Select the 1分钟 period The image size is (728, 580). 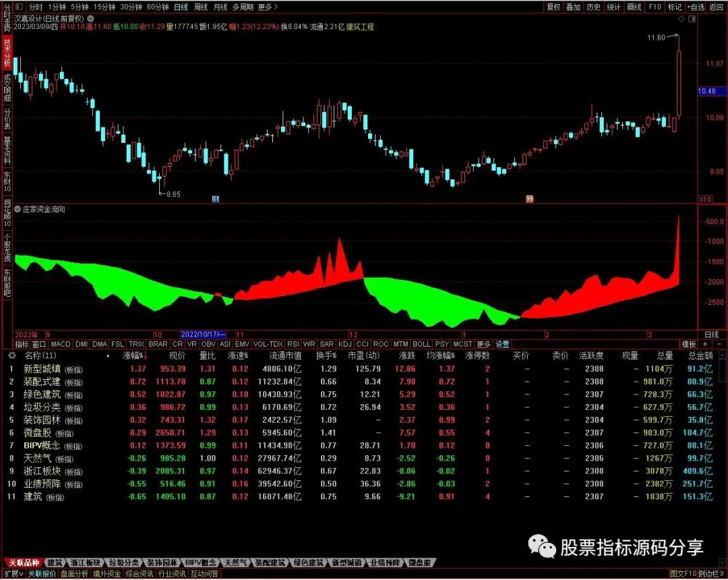(57, 7)
